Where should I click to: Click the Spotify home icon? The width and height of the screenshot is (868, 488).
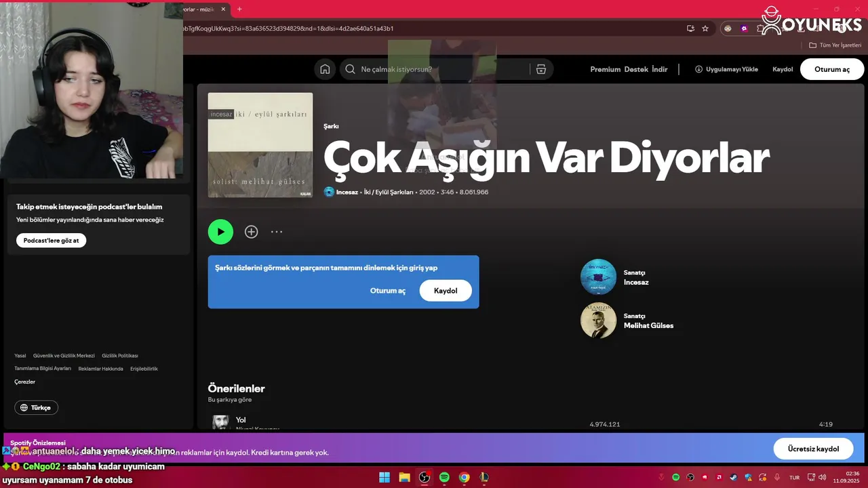click(325, 69)
